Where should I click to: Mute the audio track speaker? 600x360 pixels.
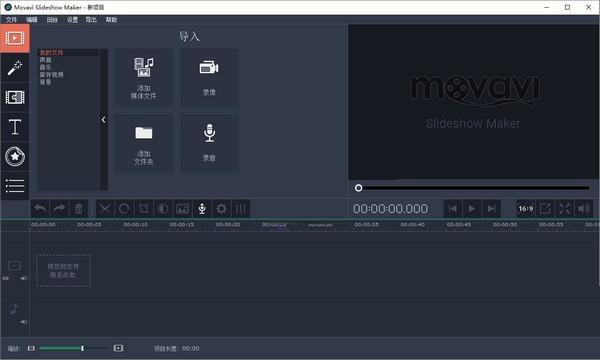click(x=24, y=322)
